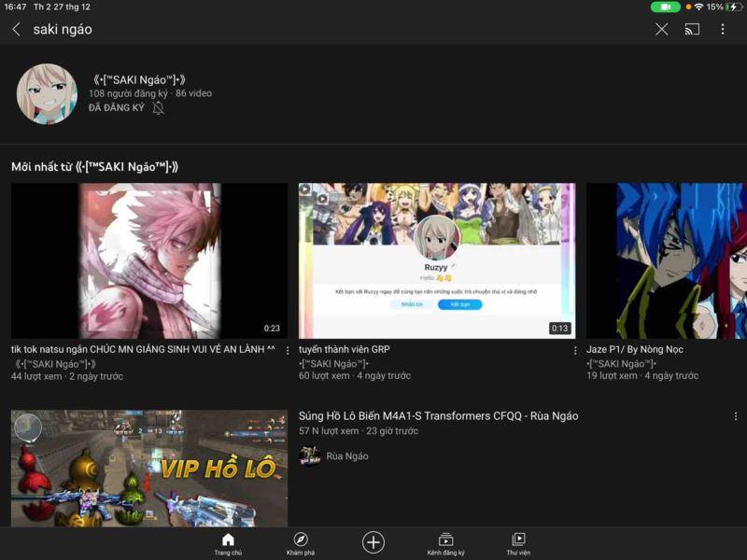Open the Rùa Ngáo channel avatar

(310, 455)
